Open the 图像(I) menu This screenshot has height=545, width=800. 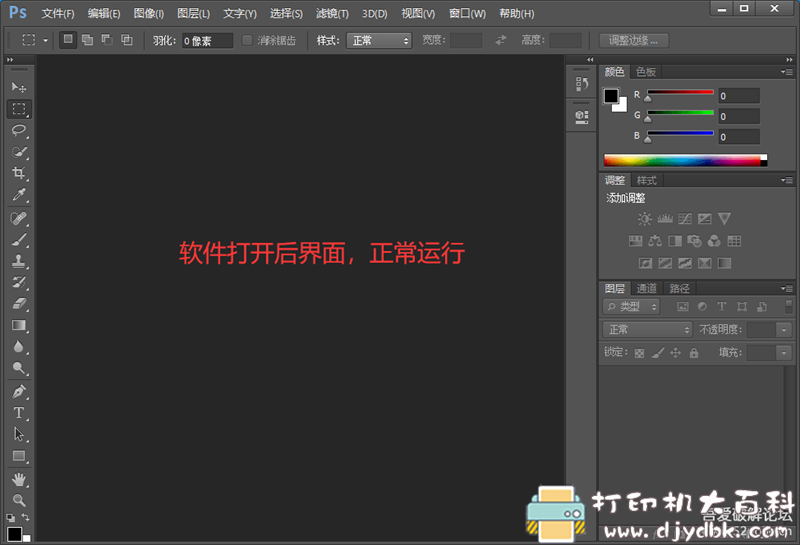(x=148, y=13)
